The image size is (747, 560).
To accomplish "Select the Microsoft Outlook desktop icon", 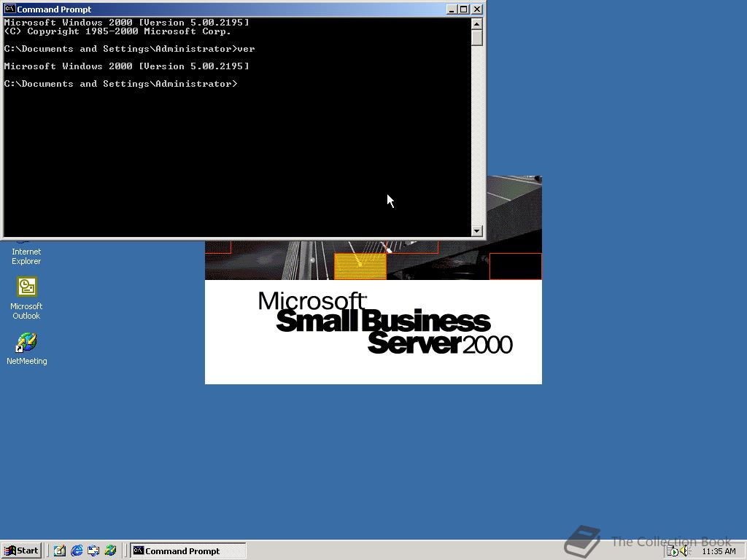I will (27, 298).
